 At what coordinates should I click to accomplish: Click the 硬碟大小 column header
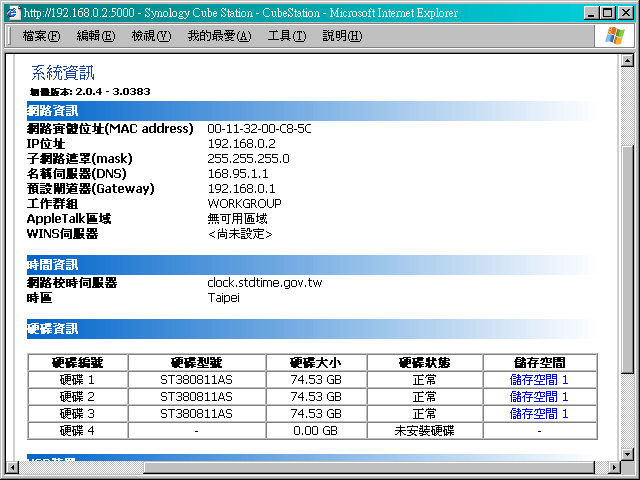[x=316, y=362]
